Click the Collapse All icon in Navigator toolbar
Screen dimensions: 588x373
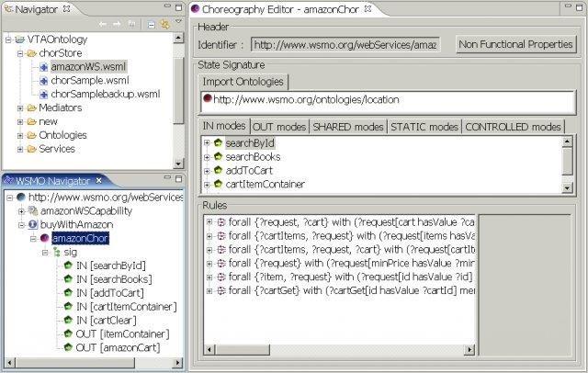[151, 25]
